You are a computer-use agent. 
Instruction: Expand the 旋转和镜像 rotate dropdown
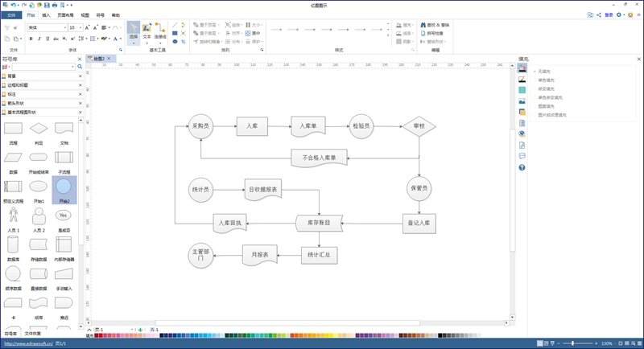pyautogui.click(x=222, y=42)
